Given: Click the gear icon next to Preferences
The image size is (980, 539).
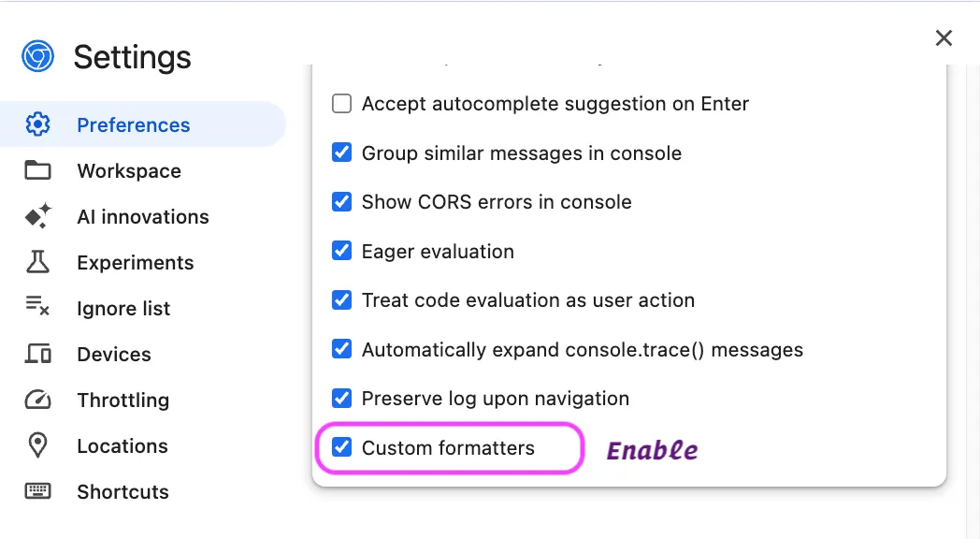Looking at the screenshot, I should click(x=37, y=123).
